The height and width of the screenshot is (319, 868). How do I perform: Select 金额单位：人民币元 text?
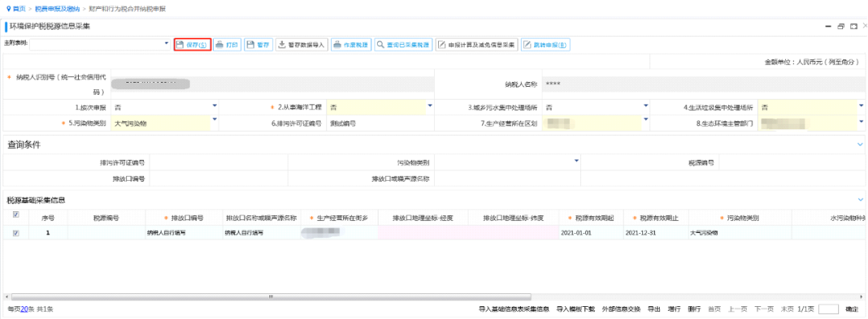tap(812, 62)
